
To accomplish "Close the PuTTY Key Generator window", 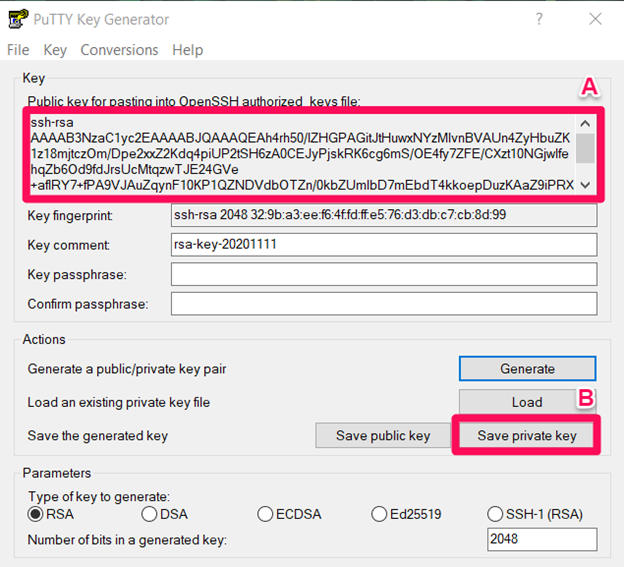I will (595, 19).
